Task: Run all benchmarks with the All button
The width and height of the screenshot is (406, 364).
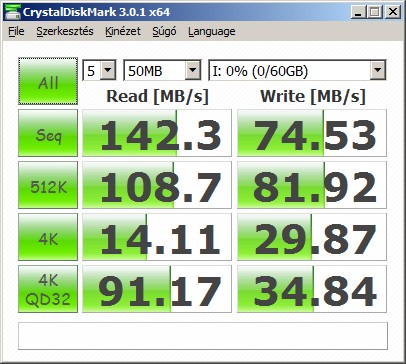Action: pos(48,81)
